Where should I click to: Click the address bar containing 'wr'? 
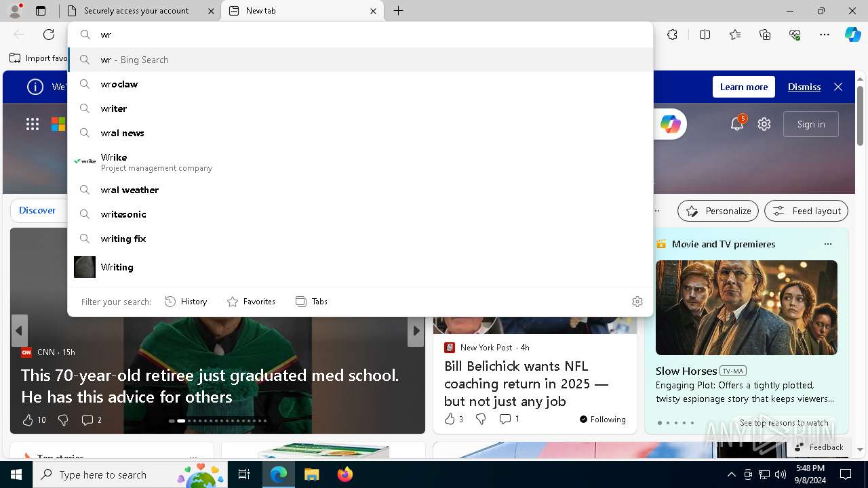point(360,35)
